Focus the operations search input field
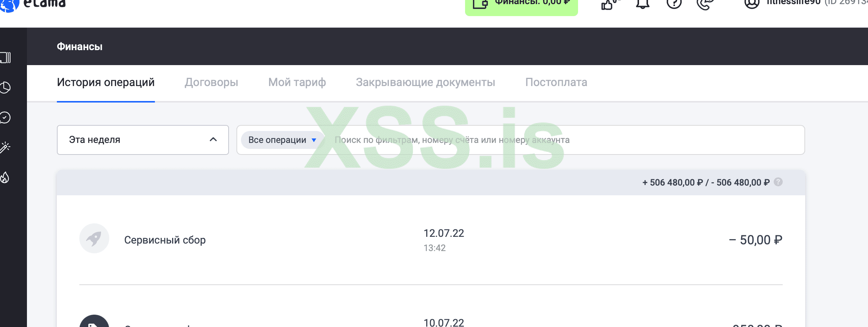This screenshot has height=327, width=868. pos(565,140)
